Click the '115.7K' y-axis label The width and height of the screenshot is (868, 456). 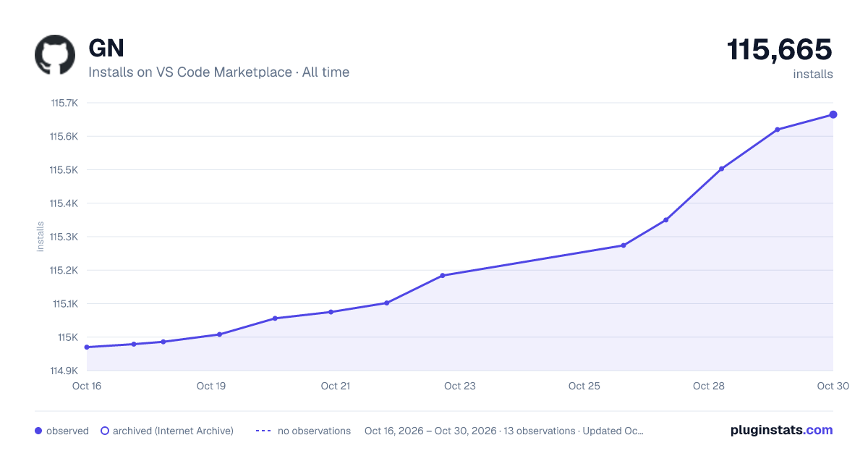coord(64,103)
